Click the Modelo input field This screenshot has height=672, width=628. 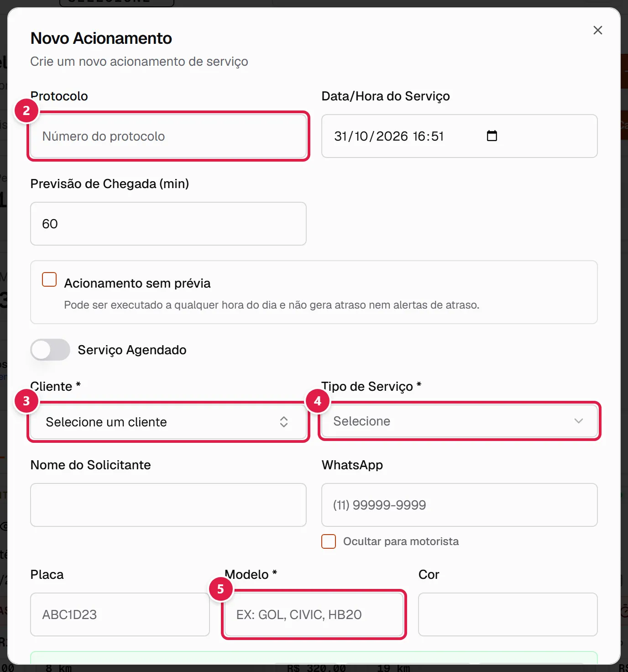[314, 614]
